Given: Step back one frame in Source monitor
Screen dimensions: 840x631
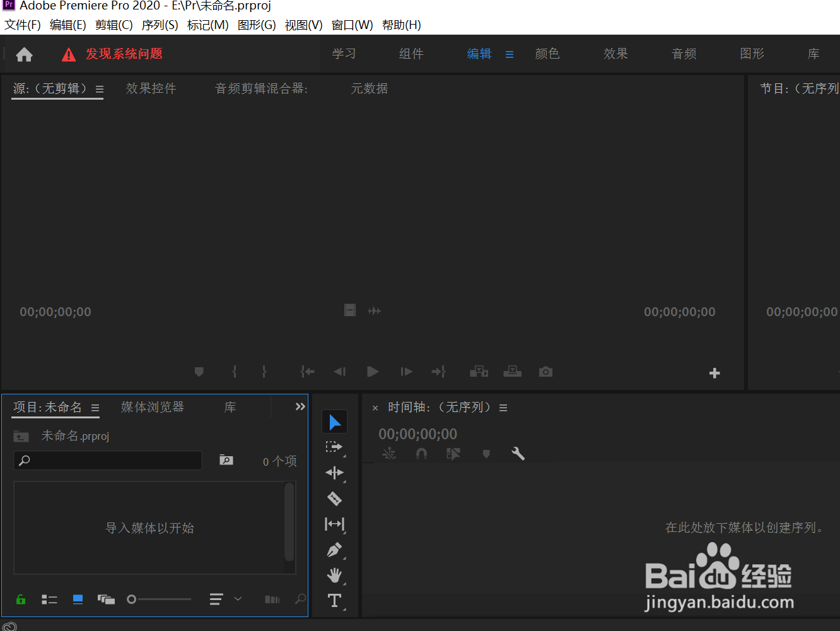Looking at the screenshot, I should (340, 372).
